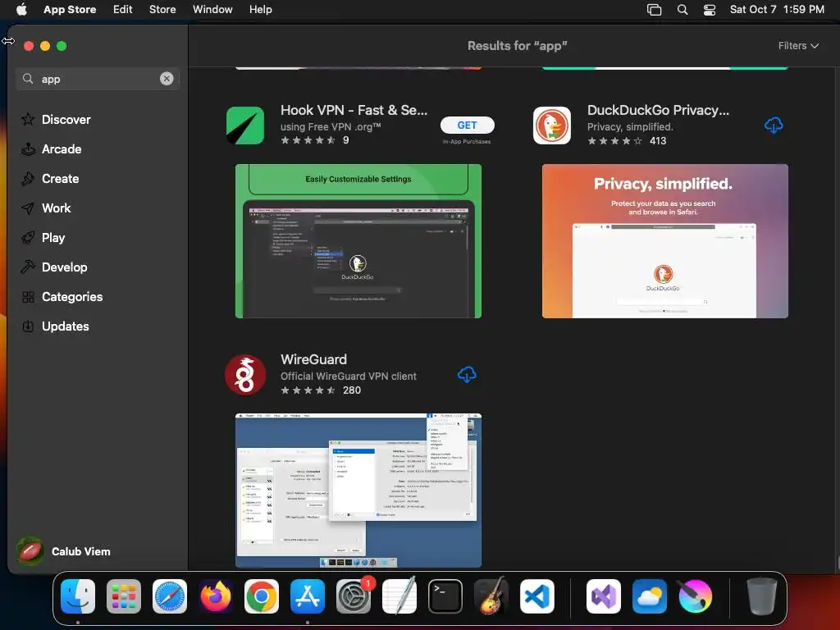The width and height of the screenshot is (840, 630).
Task: Open the WireGuard app icon
Action: (245, 375)
